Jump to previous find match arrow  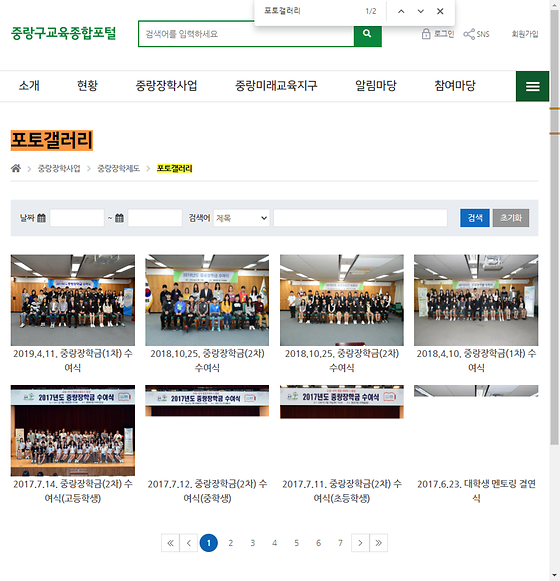401,11
